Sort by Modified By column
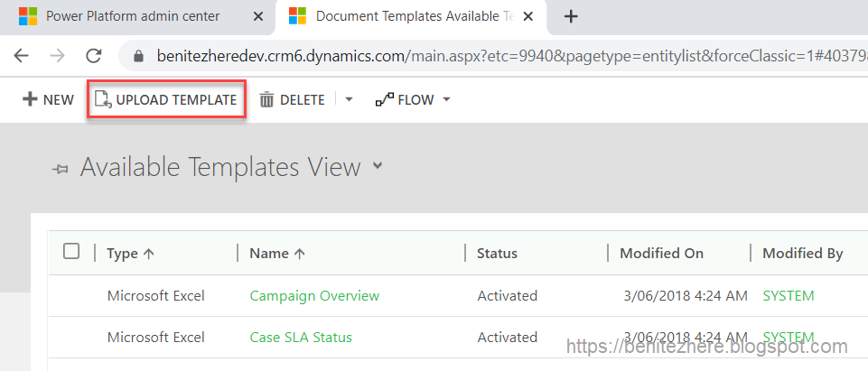Image resolution: width=868 pixels, height=371 pixels. [803, 254]
